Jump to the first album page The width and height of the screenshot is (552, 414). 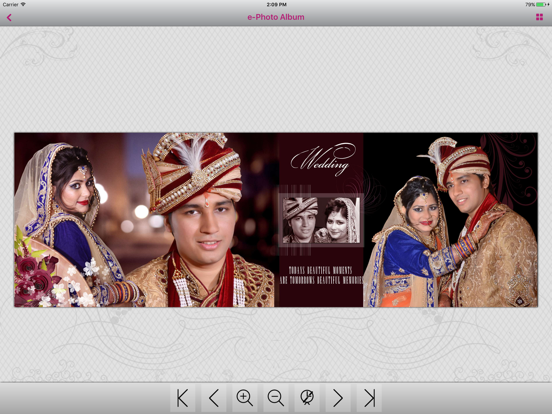click(x=183, y=398)
